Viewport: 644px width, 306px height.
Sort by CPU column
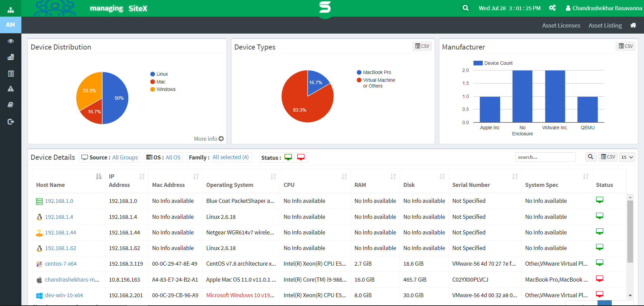coord(316,181)
